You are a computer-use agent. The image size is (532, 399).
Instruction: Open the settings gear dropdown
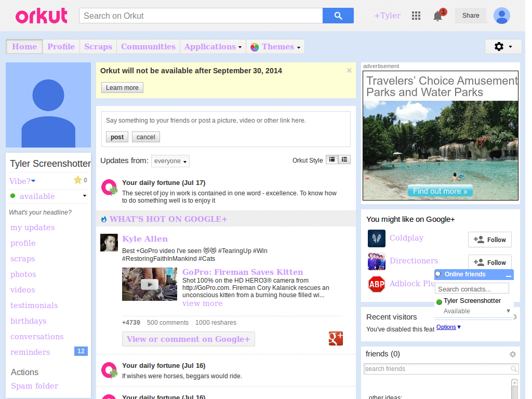(503, 46)
